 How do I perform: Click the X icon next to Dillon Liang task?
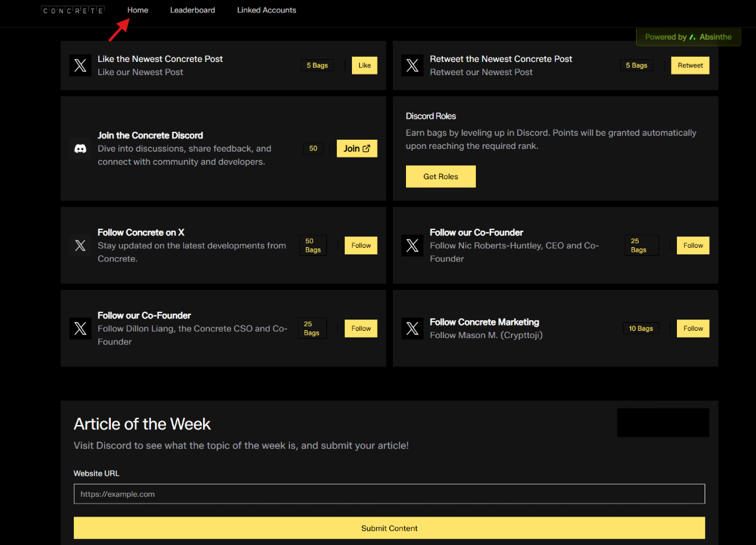coord(80,328)
